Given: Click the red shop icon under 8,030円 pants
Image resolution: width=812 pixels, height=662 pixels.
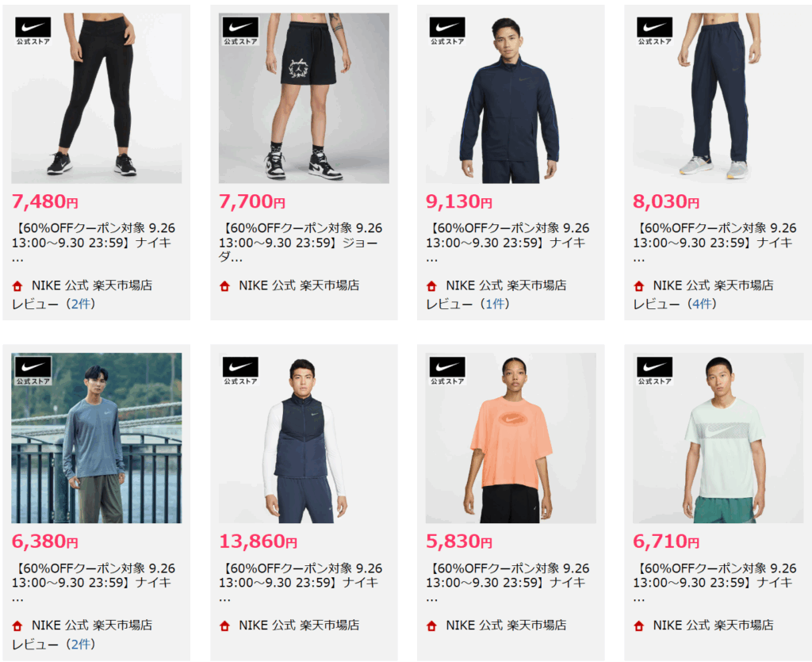Looking at the screenshot, I should point(638,285).
